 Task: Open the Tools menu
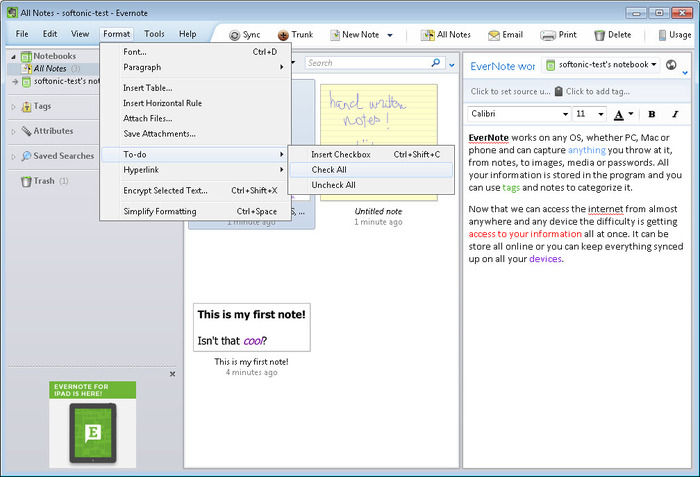point(154,34)
